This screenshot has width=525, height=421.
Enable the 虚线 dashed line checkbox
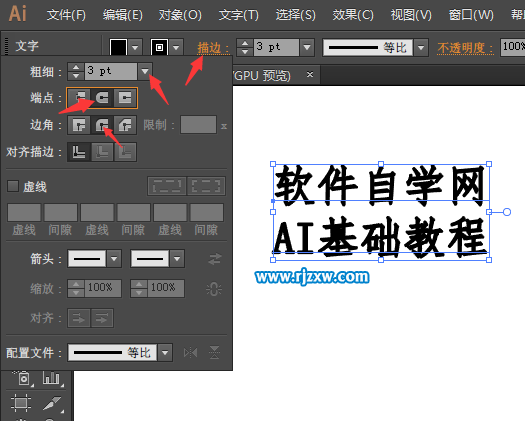click(13, 186)
